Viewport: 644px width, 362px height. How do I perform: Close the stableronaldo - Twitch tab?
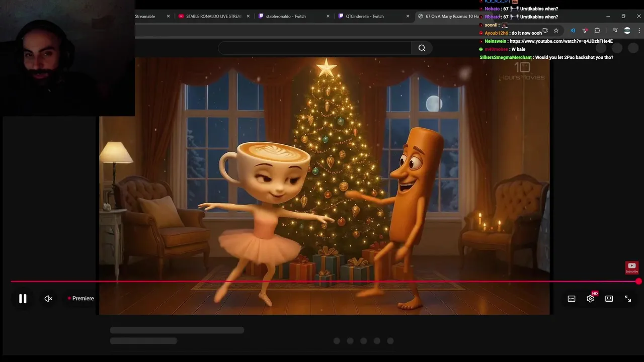click(x=328, y=16)
